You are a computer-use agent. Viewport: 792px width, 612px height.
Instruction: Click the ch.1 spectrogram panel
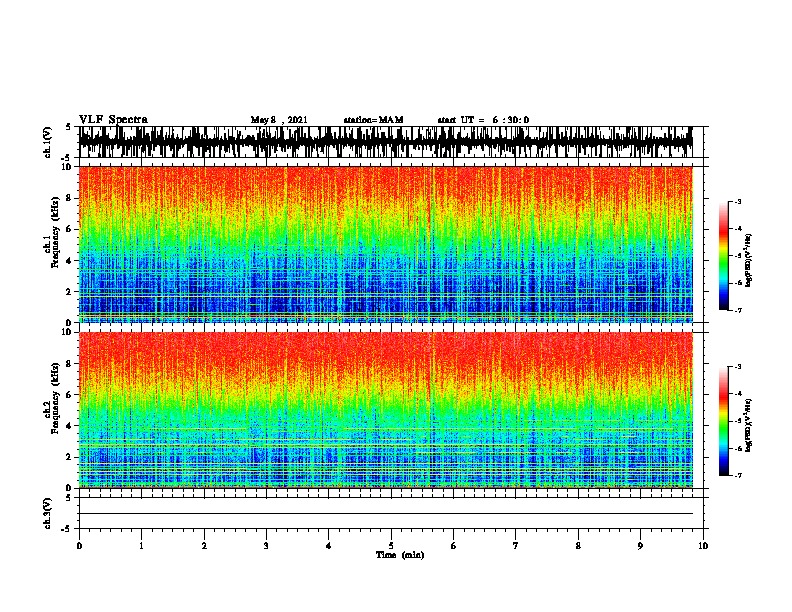pos(385,244)
